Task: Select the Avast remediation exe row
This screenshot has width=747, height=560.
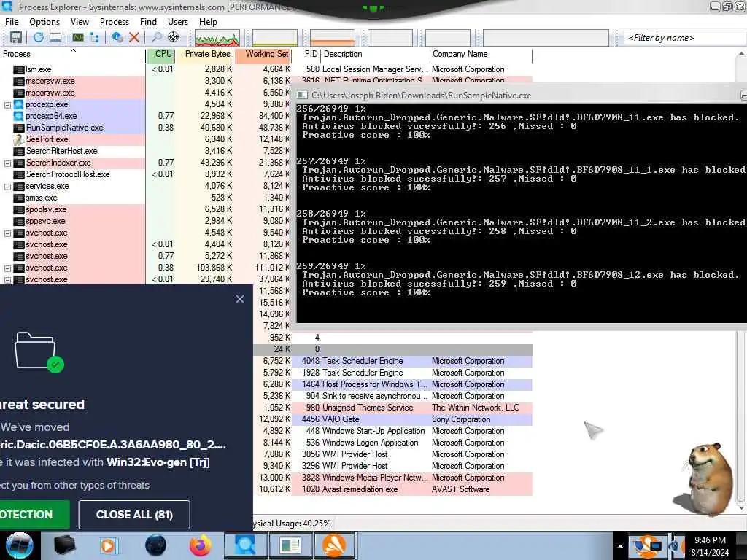Action: pos(392,489)
